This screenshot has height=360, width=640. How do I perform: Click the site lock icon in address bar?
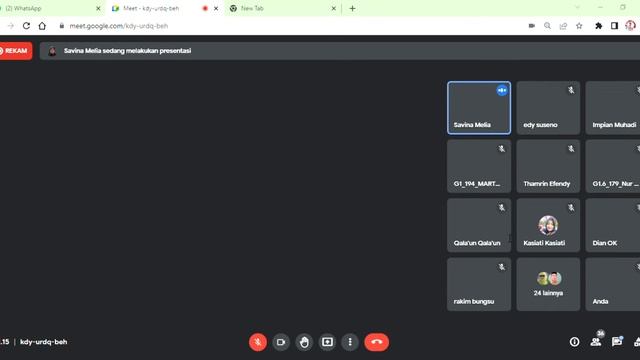pyautogui.click(x=62, y=26)
